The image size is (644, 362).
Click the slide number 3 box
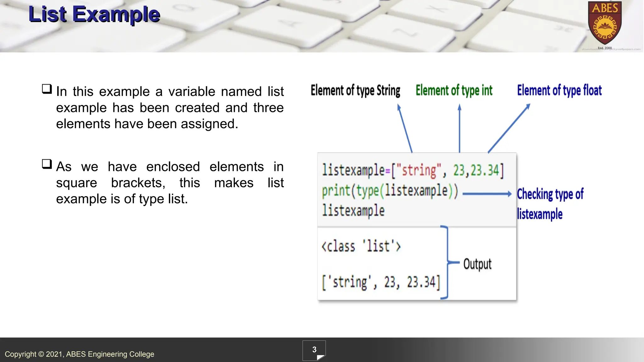click(x=314, y=350)
